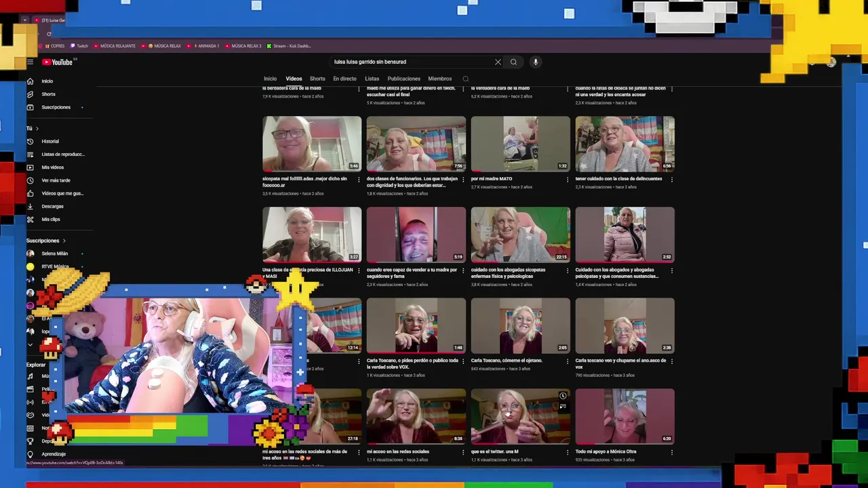The image size is (868, 488).
Task: Open Aprendizaje in the Explorar section
Action: pyautogui.click(x=54, y=454)
